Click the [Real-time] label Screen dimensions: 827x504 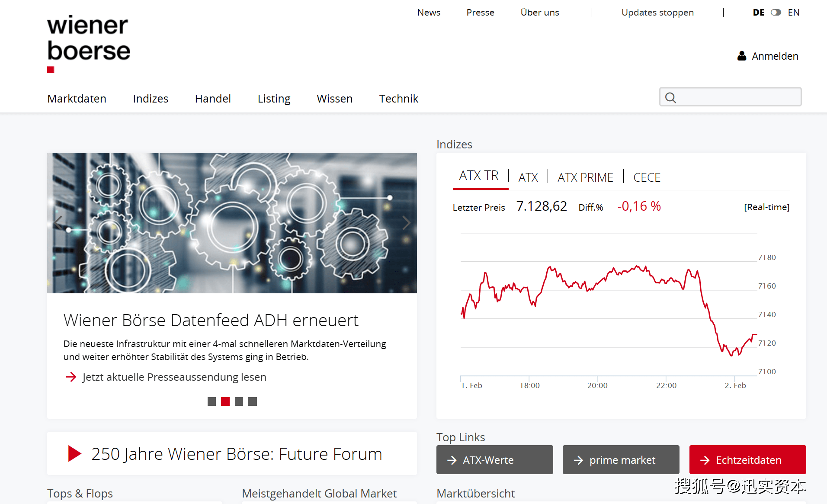pyautogui.click(x=766, y=207)
